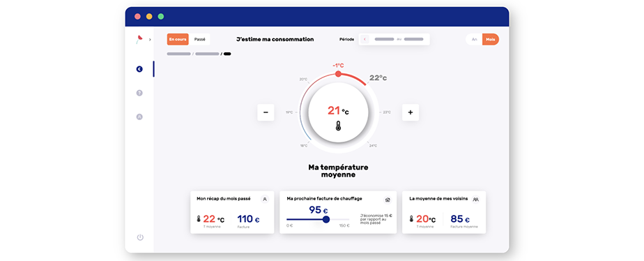This screenshot has height=261, width=644.
Task: Expand the sidebar using the chevron arrow
Action: pos(150,40)
